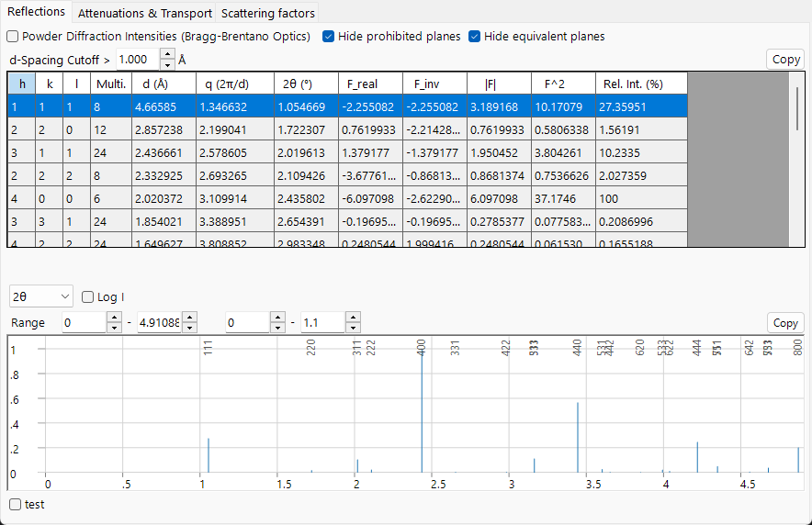Screen dimensions: 812x525
Task: Open the Attenuations & Transport tab
Action: pyautogui.click(x=145, y=13)
